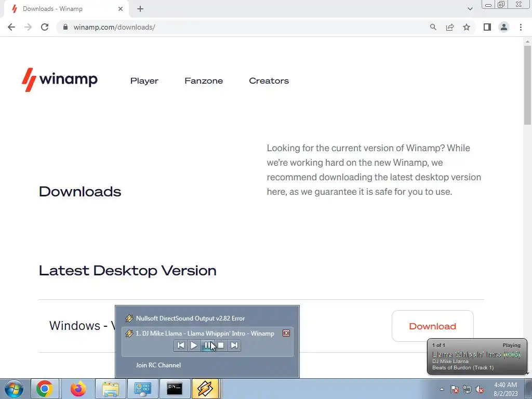The image size is (532, 399).
Task: Close the Winamp preview window
Action: coord(286,333)
